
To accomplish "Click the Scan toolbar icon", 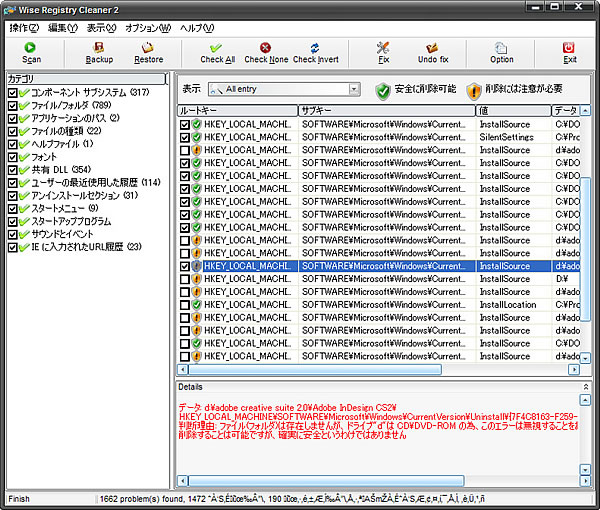I will [31, 47].
